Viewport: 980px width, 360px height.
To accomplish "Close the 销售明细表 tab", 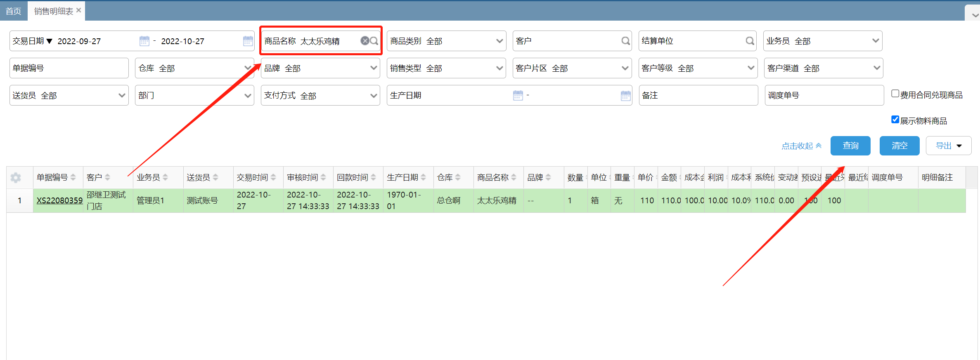I will 79,10.
